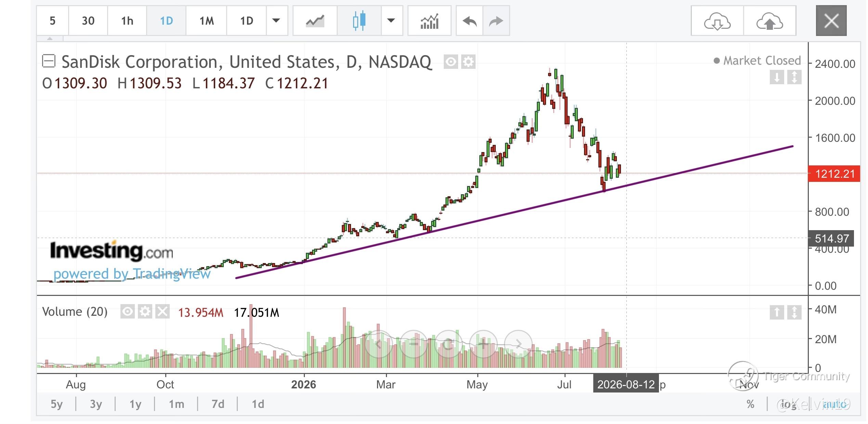Click the 514.97 crosshair price label
This screenshot has height=424, width=868.
point(831,238)
